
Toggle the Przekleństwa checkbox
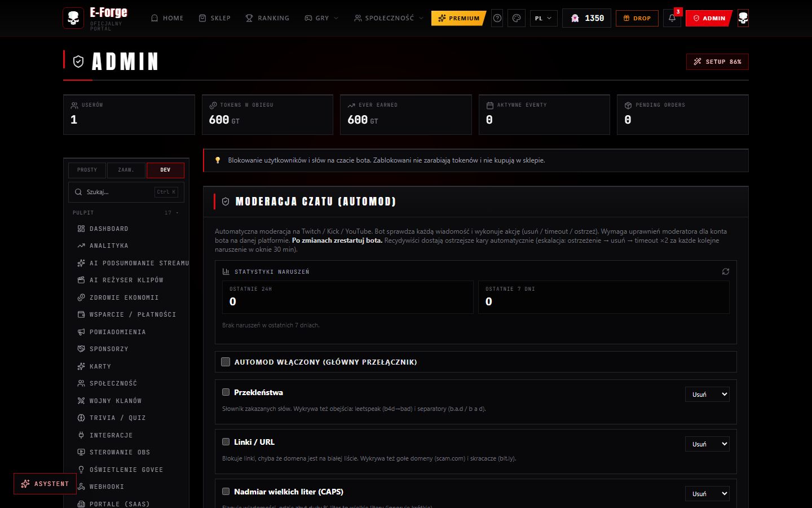pos(226,392)
